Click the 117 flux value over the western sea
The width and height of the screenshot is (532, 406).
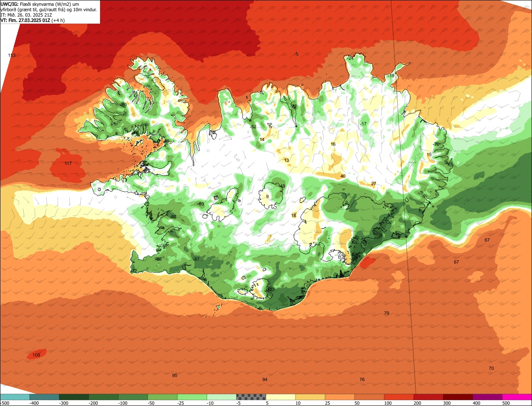coord(68,163)
